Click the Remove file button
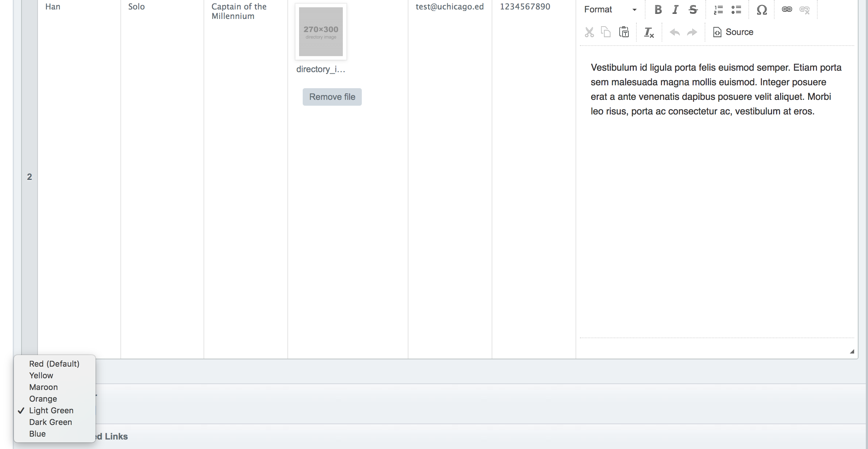 [x=332, y=97]
